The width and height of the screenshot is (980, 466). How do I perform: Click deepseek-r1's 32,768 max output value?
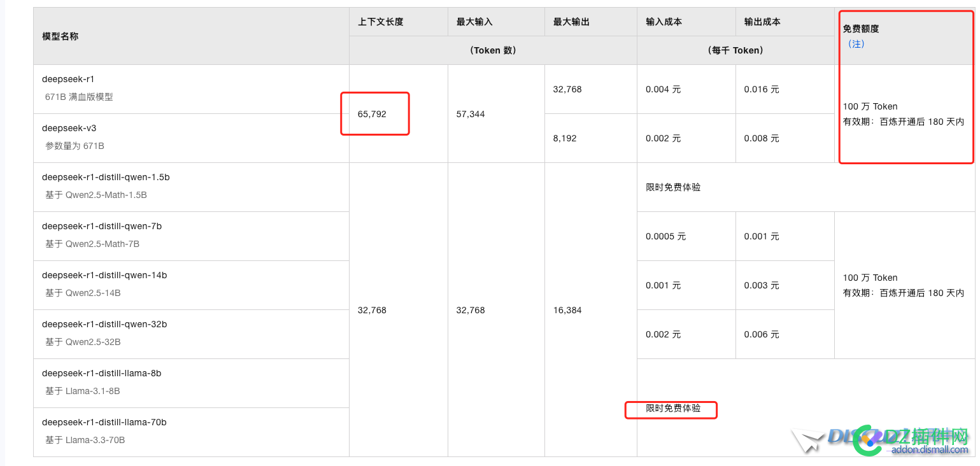(x=567, y=89)
